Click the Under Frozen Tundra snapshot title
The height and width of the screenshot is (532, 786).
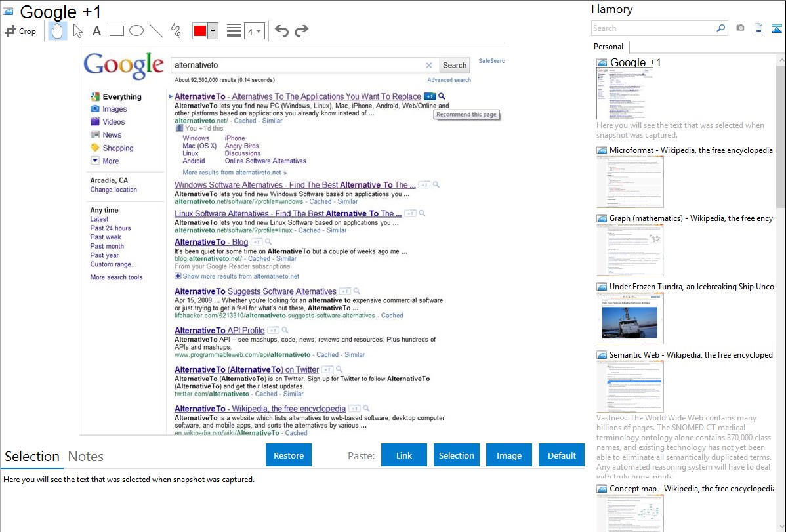692,287
